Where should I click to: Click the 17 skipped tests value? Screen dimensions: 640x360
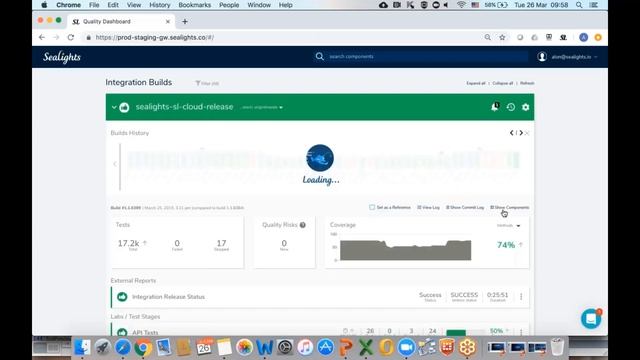(x=221, y=243)
